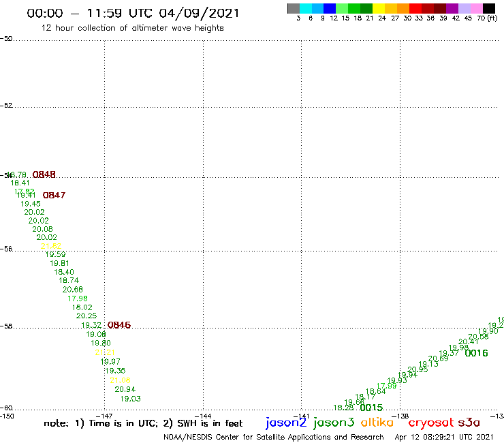Click the 70 (ft) color scale label
The width and height of the screenshot is (504, 443).
(x=487, y=18)
